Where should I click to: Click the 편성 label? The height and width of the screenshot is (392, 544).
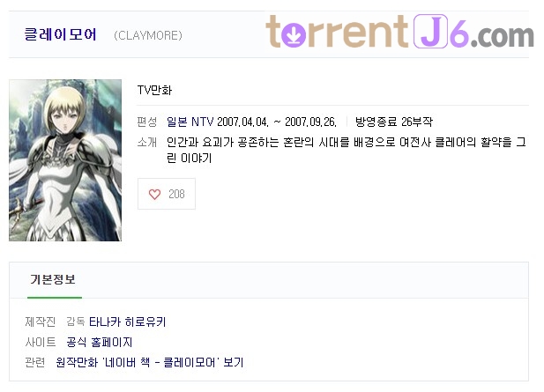(x=147, y=122)
